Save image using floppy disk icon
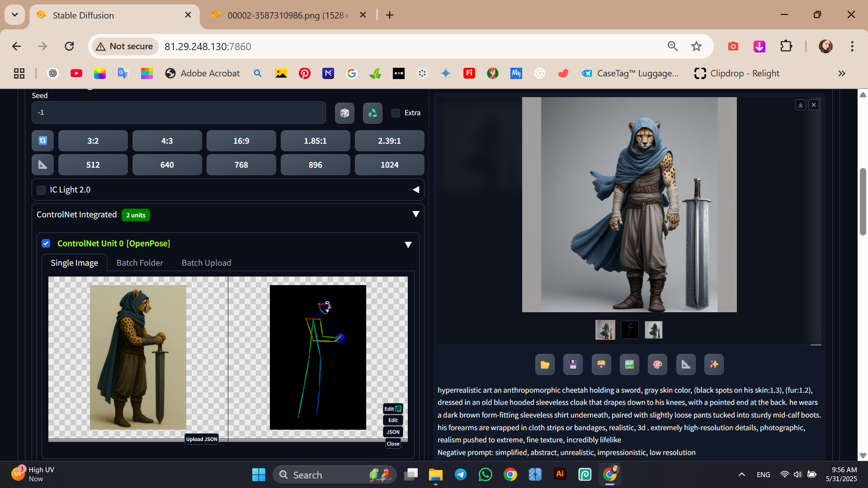Viewport: 868px width, 488px height. click(573, 365)
